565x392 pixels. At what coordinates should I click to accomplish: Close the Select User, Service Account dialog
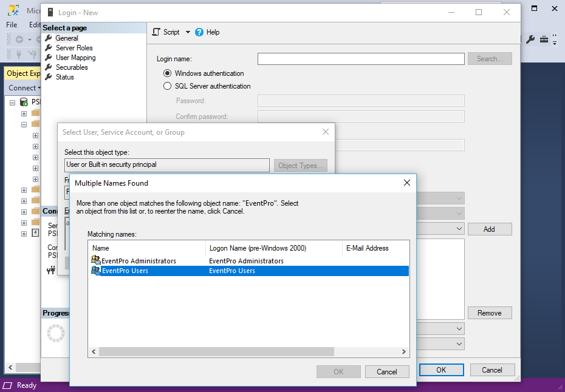coord(326,132)
